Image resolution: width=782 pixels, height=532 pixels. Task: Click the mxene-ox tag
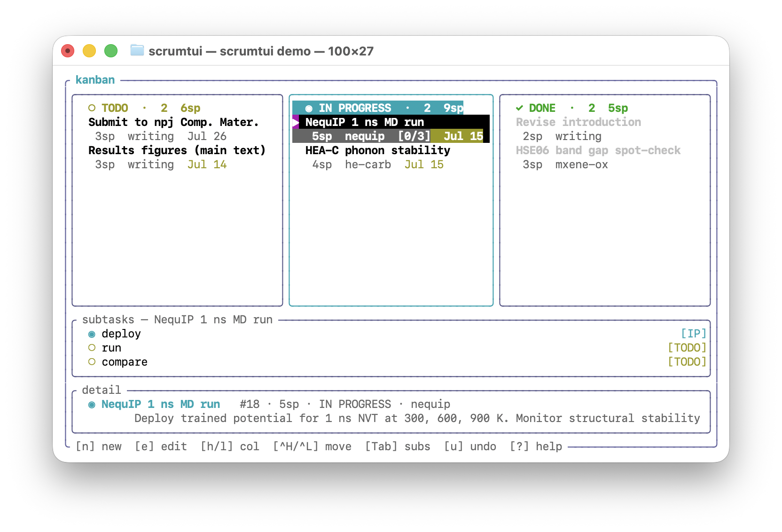point(582,164)
